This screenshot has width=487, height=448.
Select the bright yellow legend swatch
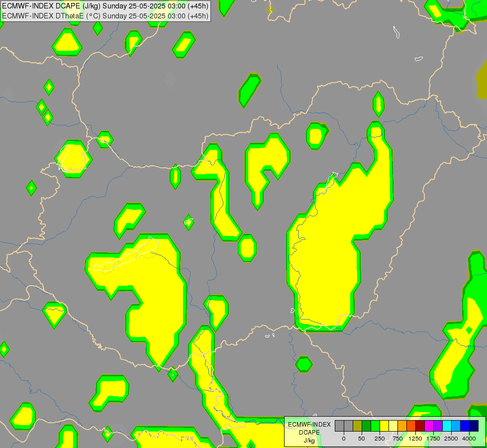(x=384, y=426)
